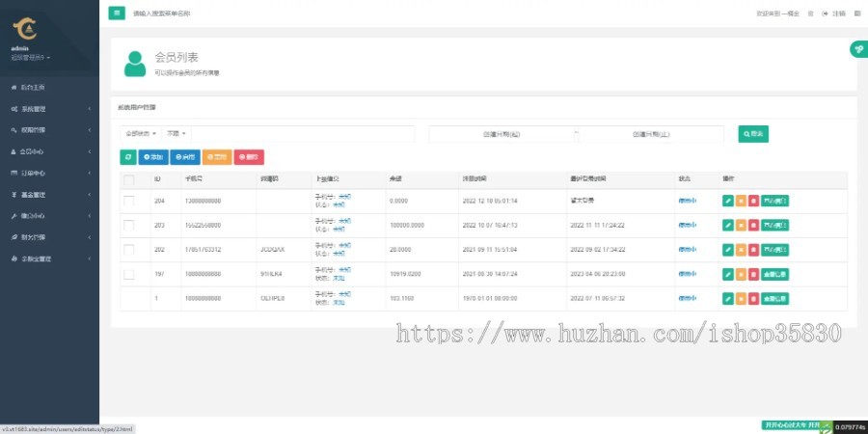The image size is (868, 434).
Task: Edit member 204 with the pencil icon
Action: pos(728,201)
